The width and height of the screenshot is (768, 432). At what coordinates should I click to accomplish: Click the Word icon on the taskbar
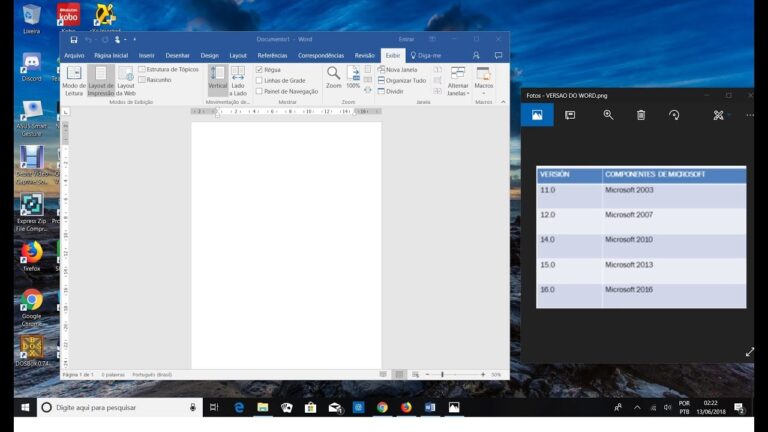click(430, 408)
